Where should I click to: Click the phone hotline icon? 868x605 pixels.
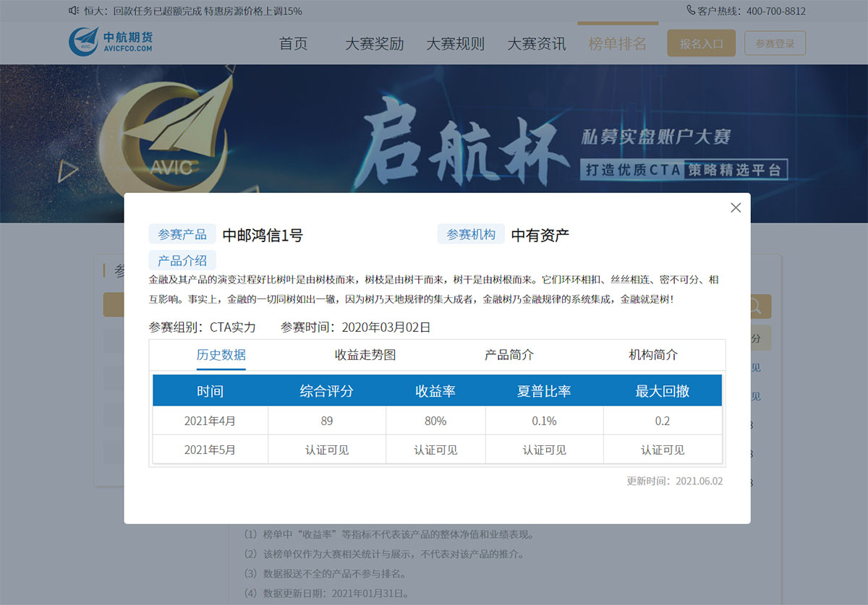(691, 11)
